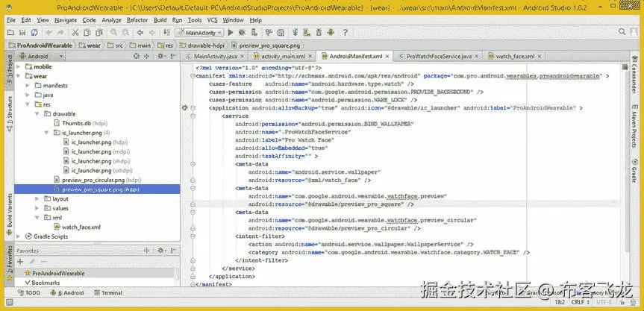Screen dimensions: 644x311
Task: Click the Back navigation arrow icon
Action: pyautogui.click(x=140, y=32)
